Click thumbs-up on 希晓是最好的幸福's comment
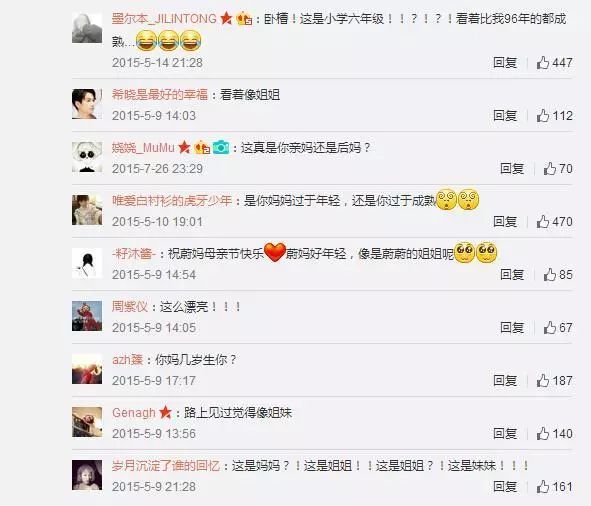 (x=543, y=115)
